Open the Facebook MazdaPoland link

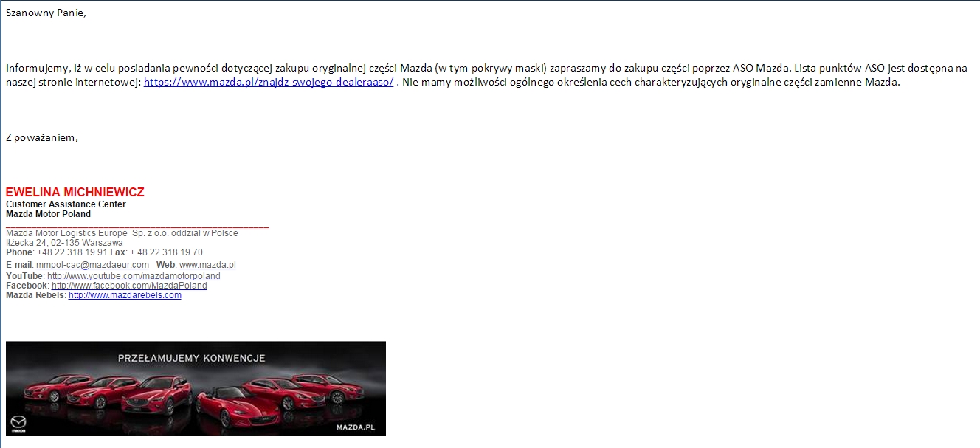pyautogui.click(x=129, y=286)
